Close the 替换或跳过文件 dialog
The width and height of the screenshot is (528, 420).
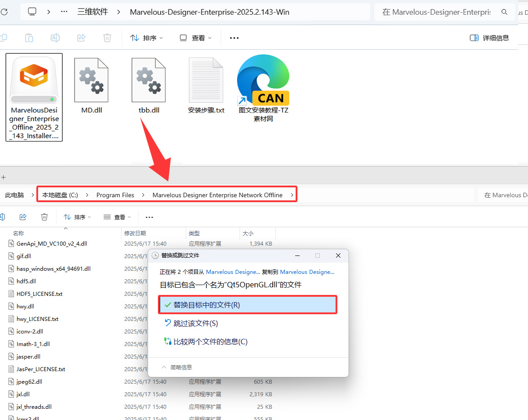pos(338,255)
